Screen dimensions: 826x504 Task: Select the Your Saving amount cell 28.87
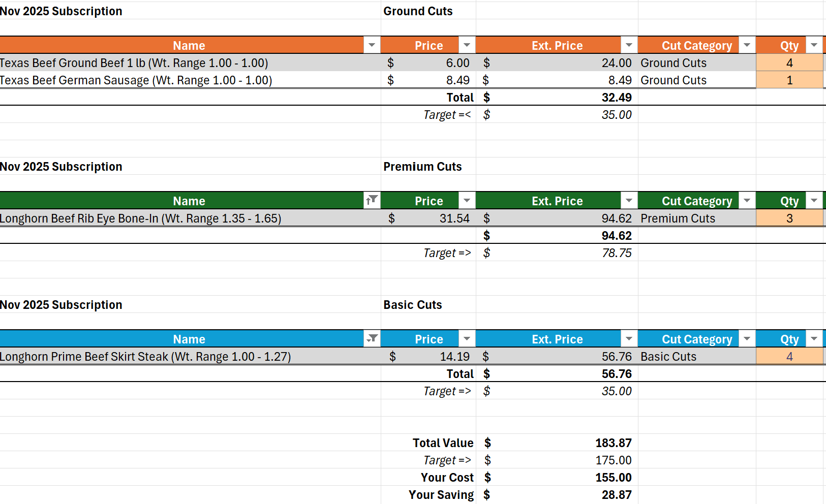tap(616, 495)
